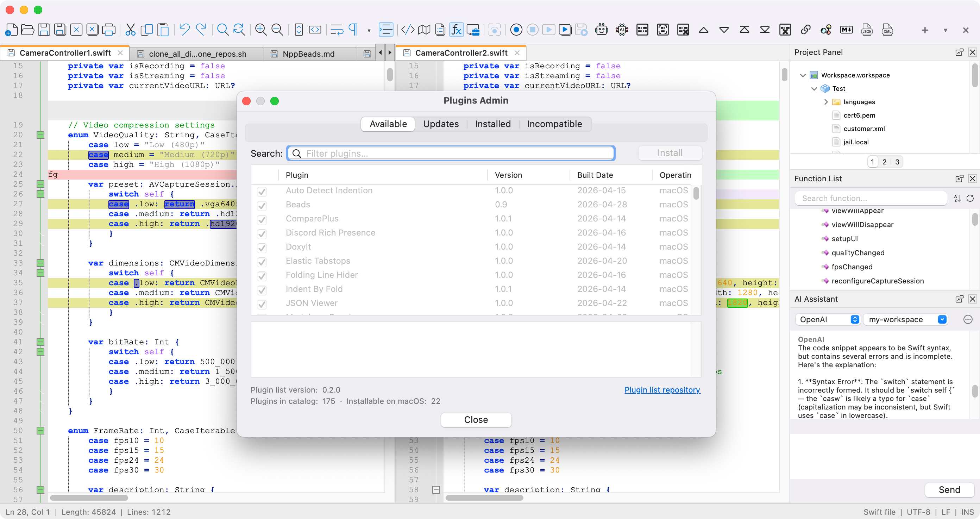
Task: Click the robot face AI assistant icon
Action: [x=601, y=30]
